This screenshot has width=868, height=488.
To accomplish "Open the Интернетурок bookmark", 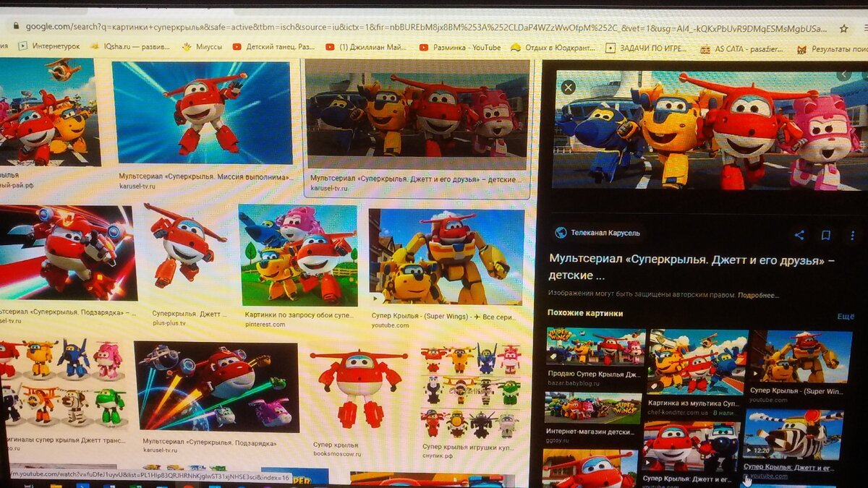I will click(49, 46).
